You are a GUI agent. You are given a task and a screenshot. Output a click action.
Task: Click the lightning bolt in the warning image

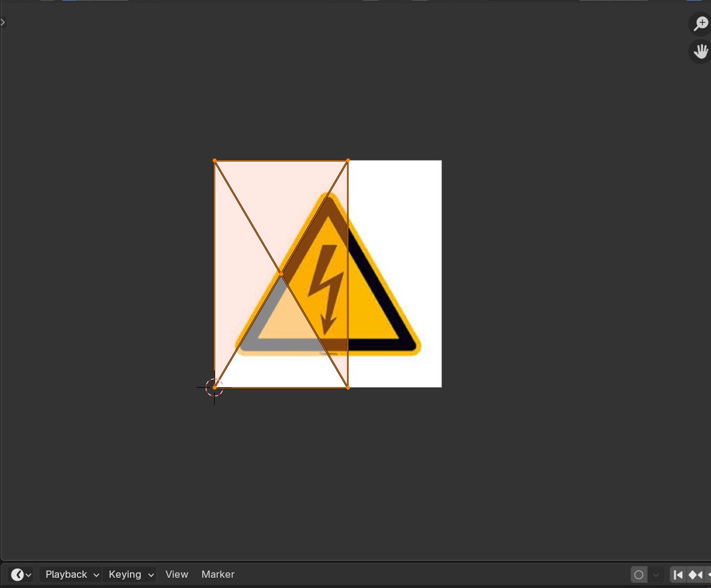click(326, 290)
